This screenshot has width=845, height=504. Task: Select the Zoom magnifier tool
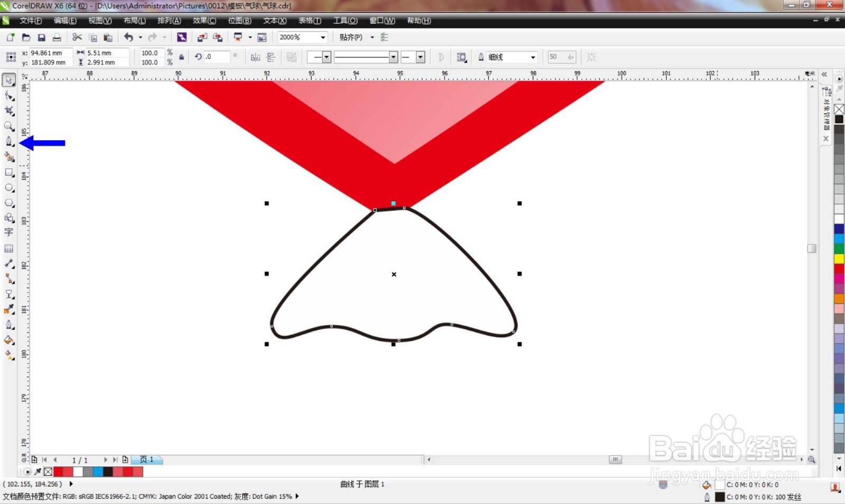(x=9, y=126)
